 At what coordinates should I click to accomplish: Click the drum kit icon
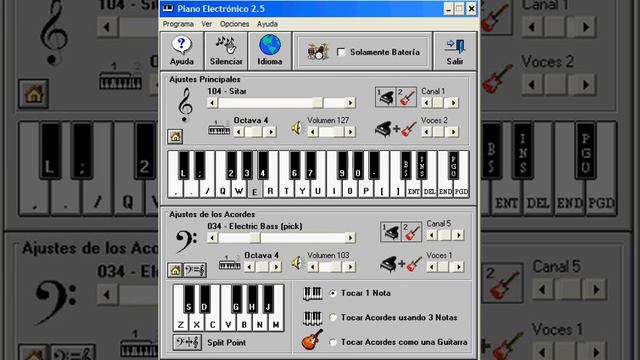pos(317,52)
